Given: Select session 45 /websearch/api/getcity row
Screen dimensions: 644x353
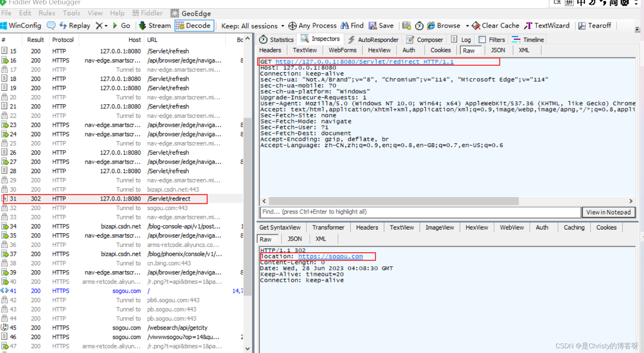Looking at the screenshot, I should [x=122, y=328].
